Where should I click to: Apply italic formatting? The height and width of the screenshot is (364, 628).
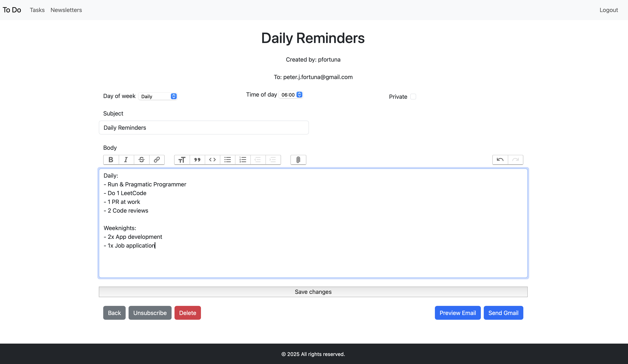click(126, 160)
